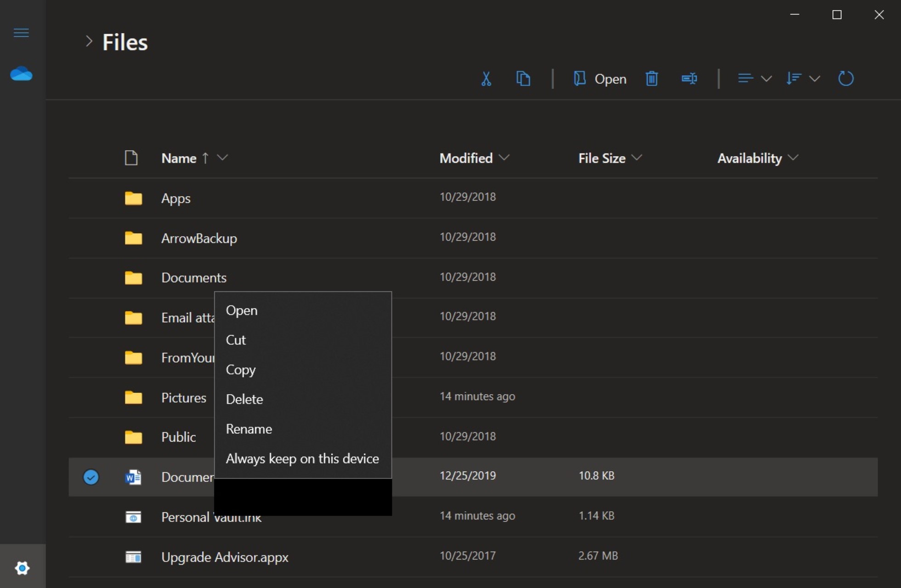Expand the Name column sort options

(223, 158)
